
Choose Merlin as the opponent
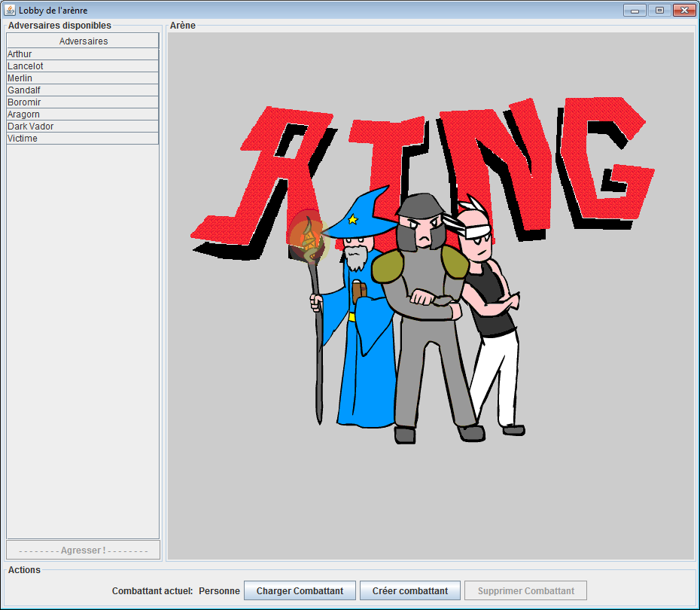click(x=83, y=78)
